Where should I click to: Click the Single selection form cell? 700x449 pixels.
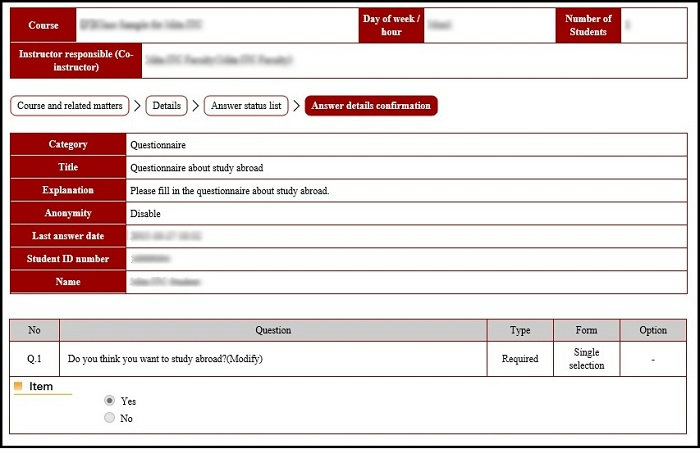pyautogui.click(x=586, y=359)
